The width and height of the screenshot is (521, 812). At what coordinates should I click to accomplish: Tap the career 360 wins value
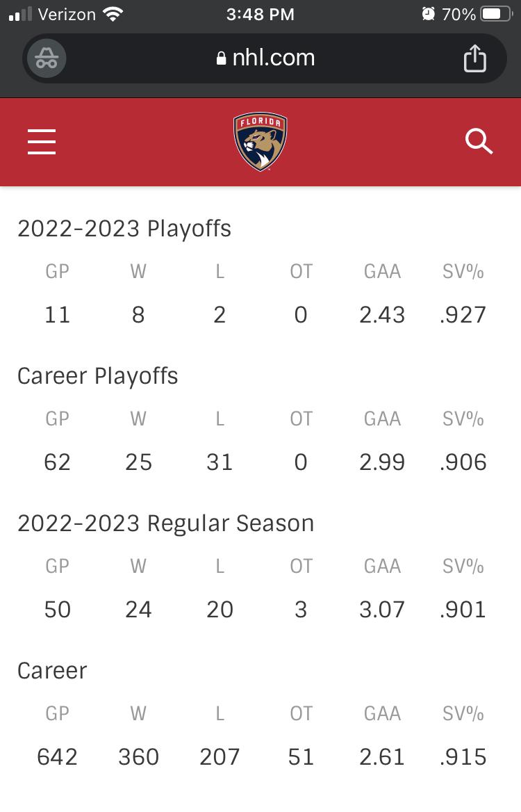pos(138,757)
